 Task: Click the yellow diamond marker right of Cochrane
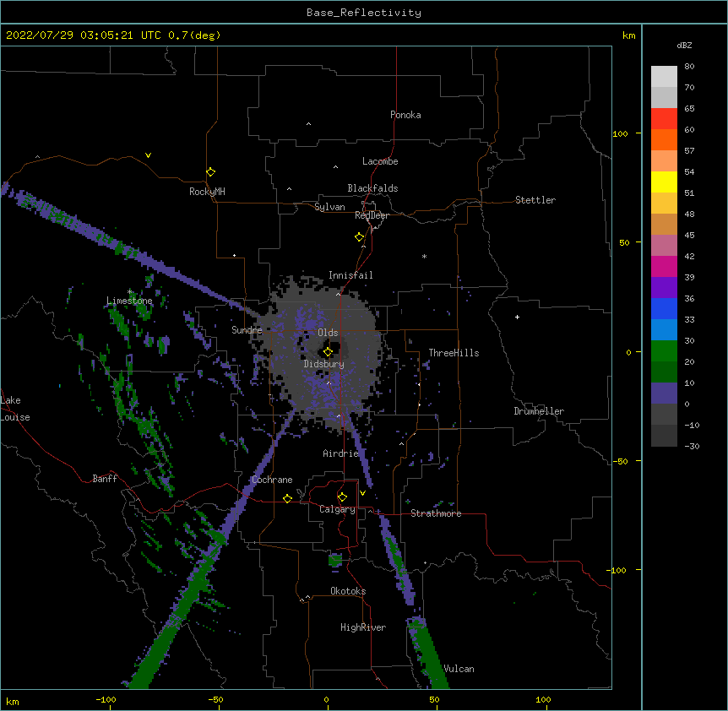point(287,498)
